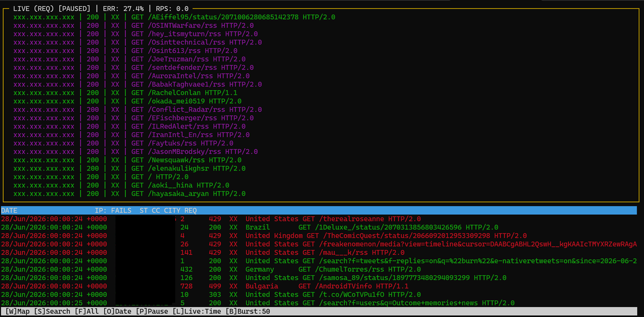Click the LIVE (REQ) [PAUSED] title
644x317 pixels.
point(52,8)
